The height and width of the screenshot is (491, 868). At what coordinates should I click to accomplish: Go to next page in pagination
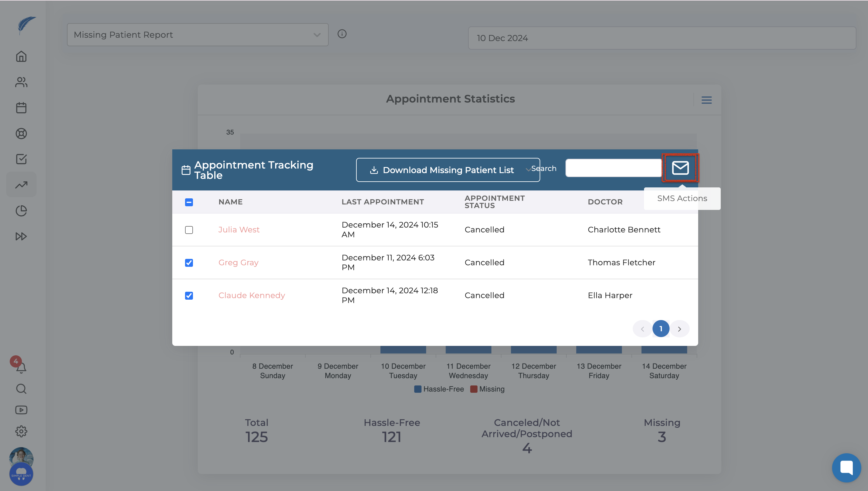click(679, 329)
